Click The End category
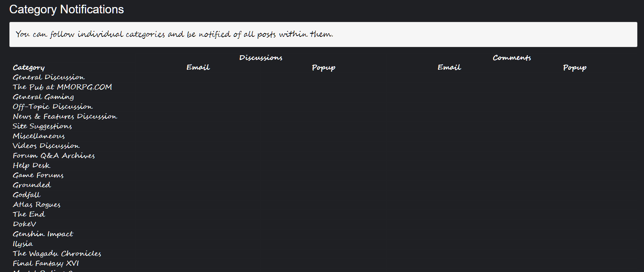The height and width of the screenshot is (272, 644). click(x=29, y=214)
